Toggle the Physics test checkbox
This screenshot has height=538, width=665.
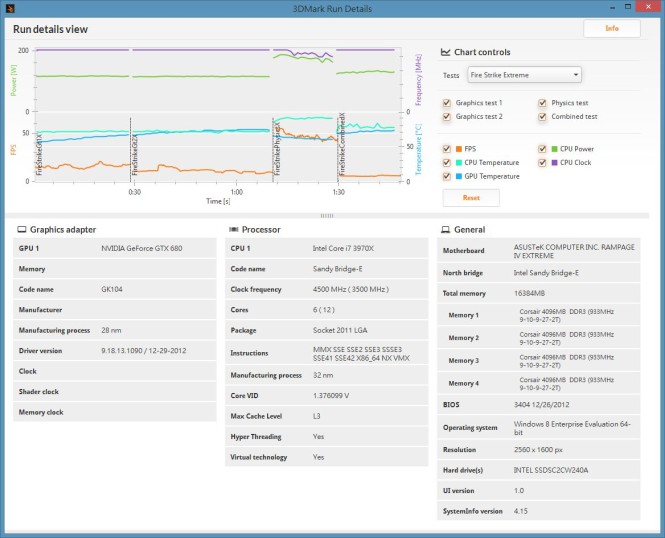542,103
